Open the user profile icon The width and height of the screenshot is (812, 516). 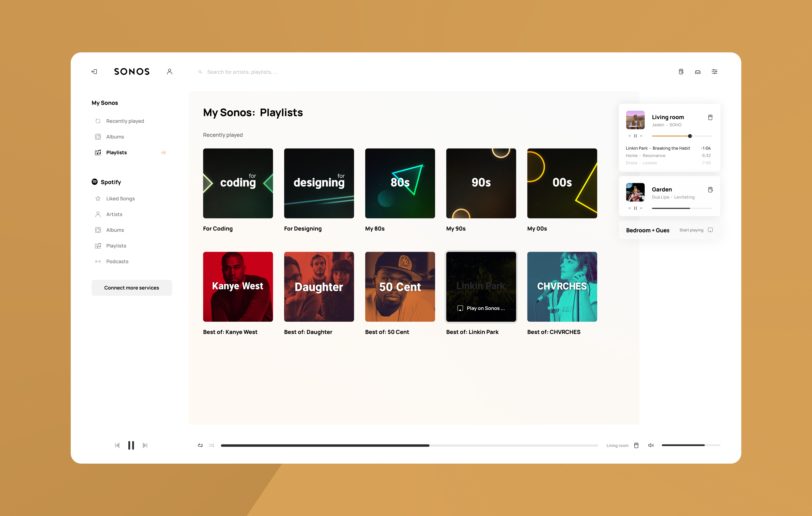pyautogui.click(x=170, y=72)
